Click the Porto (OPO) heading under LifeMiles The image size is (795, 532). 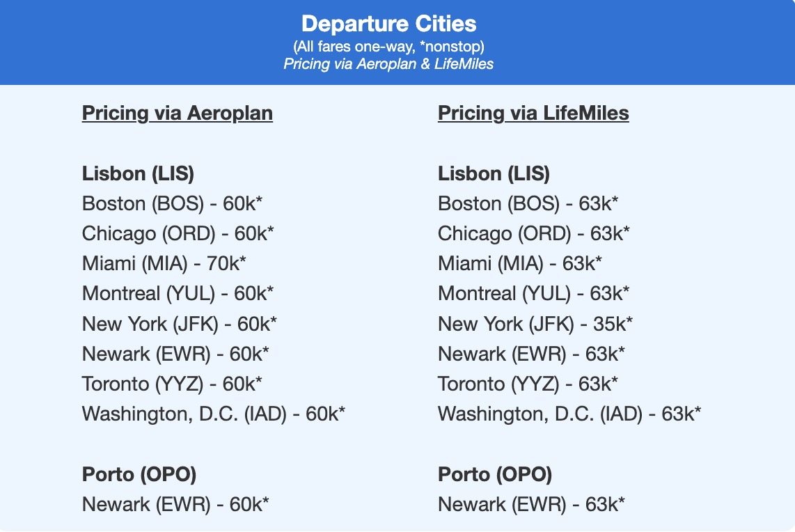[494, 474]
